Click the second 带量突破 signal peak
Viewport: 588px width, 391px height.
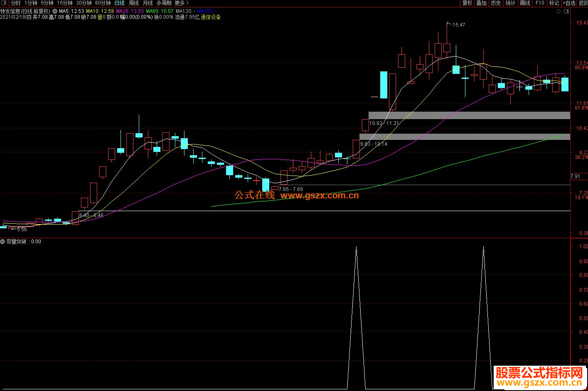(x=483, y=247)
